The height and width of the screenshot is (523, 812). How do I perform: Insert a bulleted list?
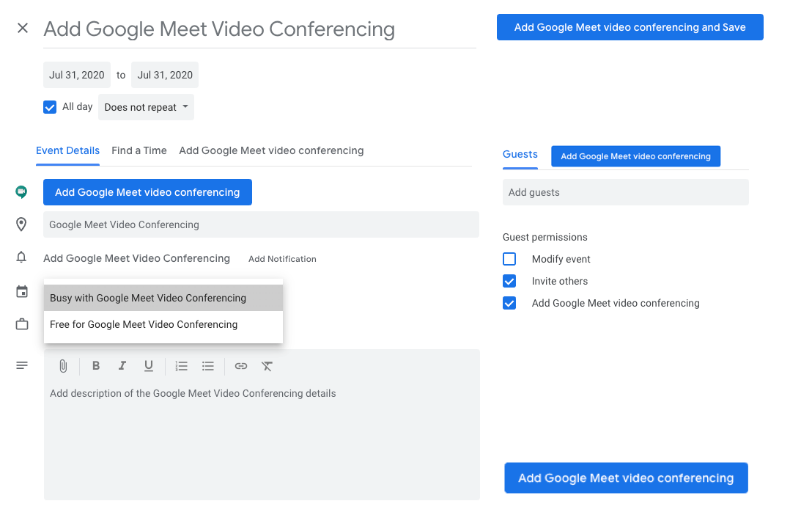207,367
